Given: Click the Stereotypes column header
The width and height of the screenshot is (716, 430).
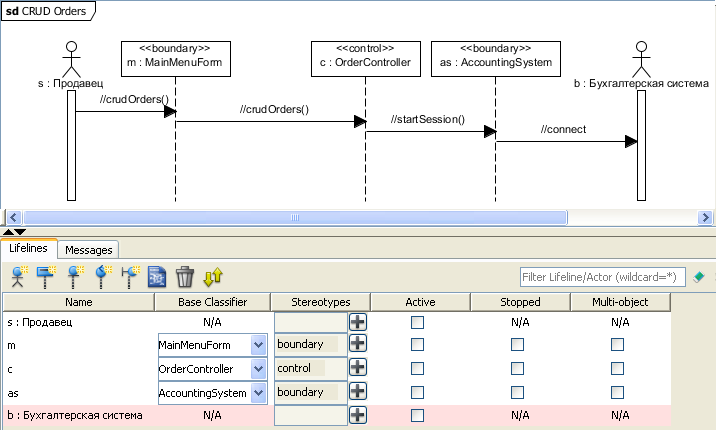Looking at the screenshot, I should click(320, 302).
